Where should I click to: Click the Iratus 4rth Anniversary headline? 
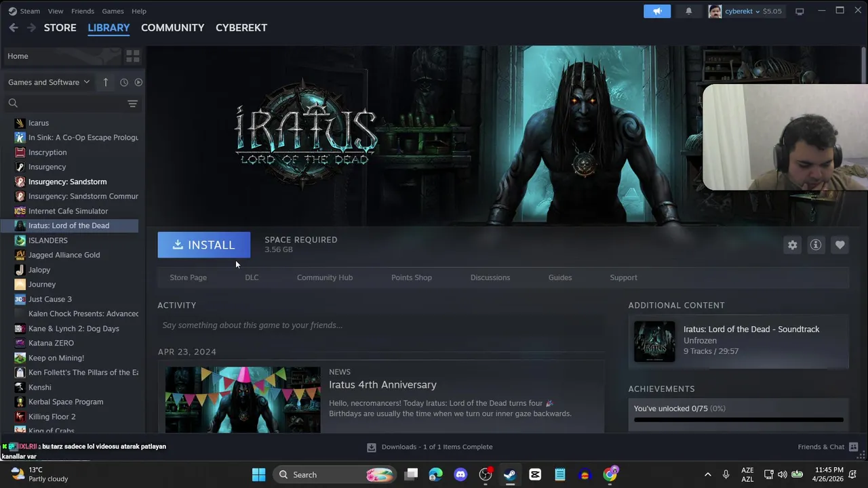point(382,384)
